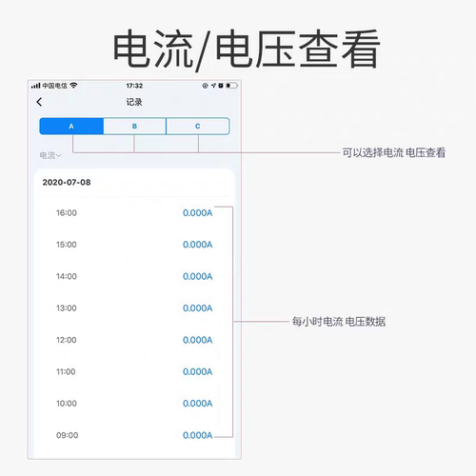This screenshot has height=476, width=476.
Task: Select the 11:00 time entry
Action: coord(66,371)
